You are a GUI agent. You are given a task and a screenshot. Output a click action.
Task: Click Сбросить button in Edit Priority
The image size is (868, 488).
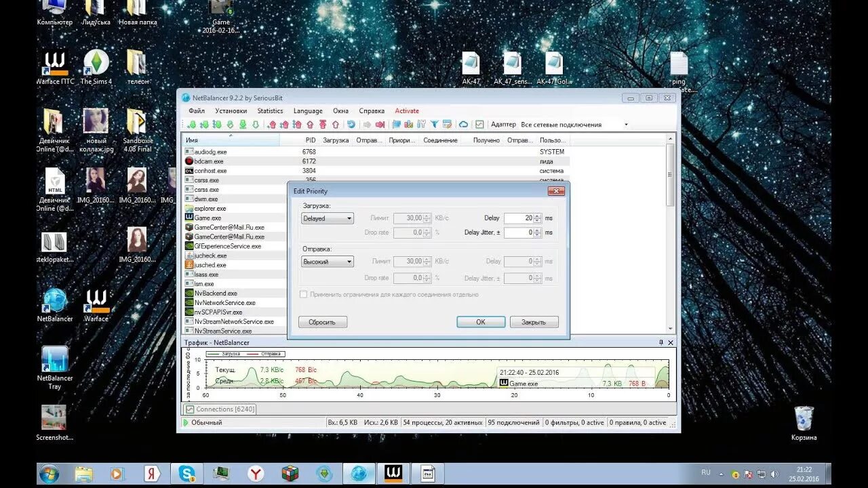(323, 322)
